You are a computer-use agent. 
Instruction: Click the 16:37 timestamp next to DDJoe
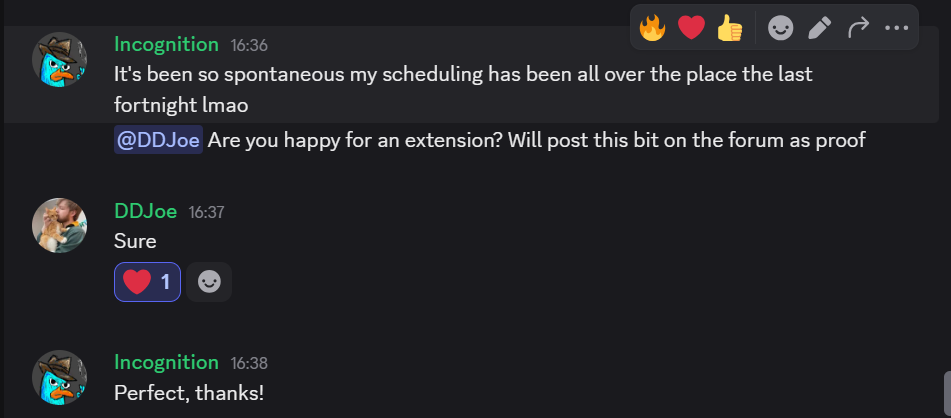pos(207,212)
